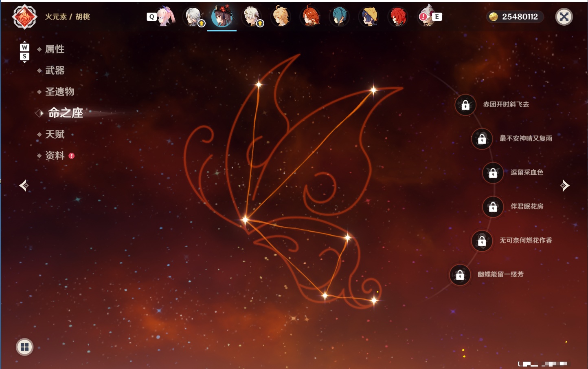The height and width of the screenshot is (369, 588).
Task: Open the 天赋 talents menu
Action: click(x=55, y=134)
